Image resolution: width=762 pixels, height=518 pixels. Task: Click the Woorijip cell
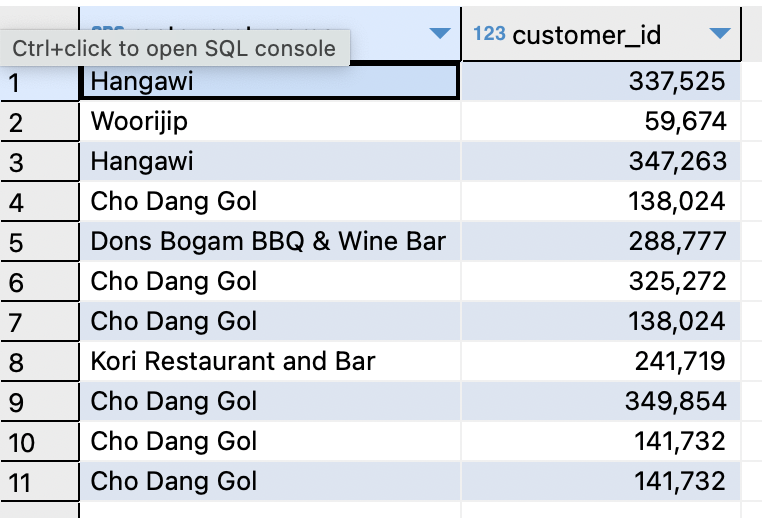point(270,121)
